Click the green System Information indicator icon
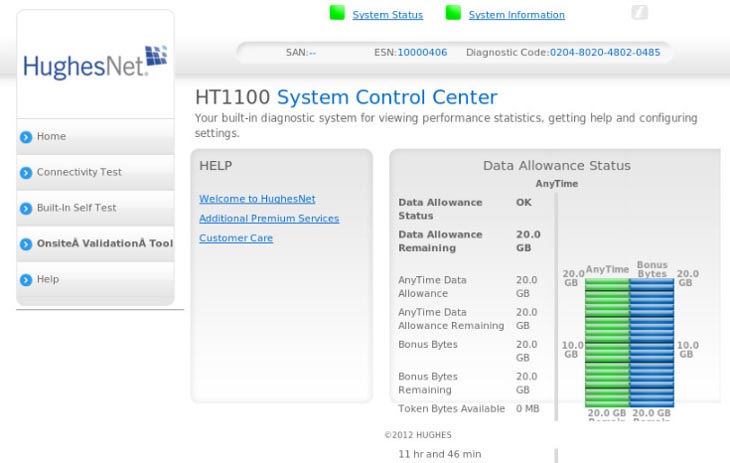The height and width of the screenshot is (463, 730). pyautogui.click(x=453, y=13)
